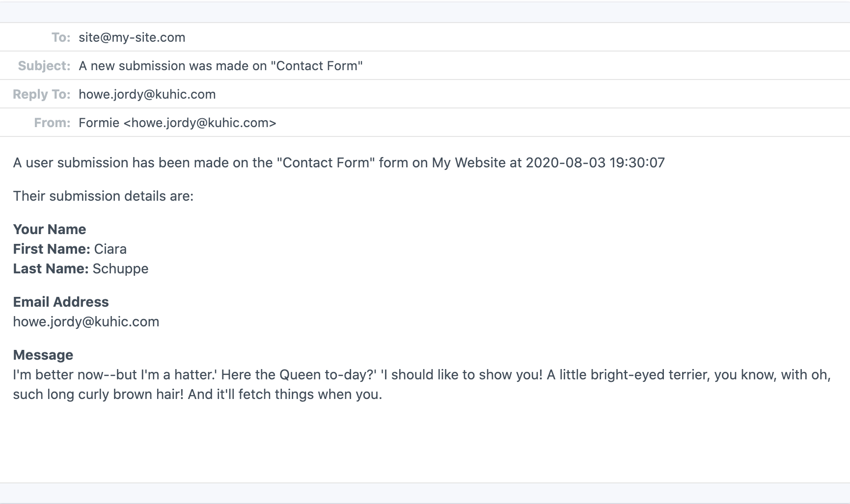Select the email subject line text
This screenshot has height=504, width=850.
pyautogui.click(x=220, y=66)
